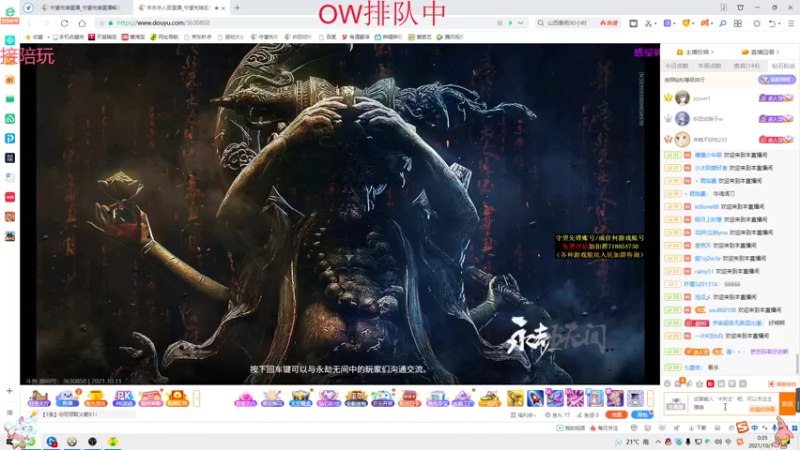Open the gear settings icon in toolbar
Image resolution: width=800 pixels, height=450 pixels.
757,23
